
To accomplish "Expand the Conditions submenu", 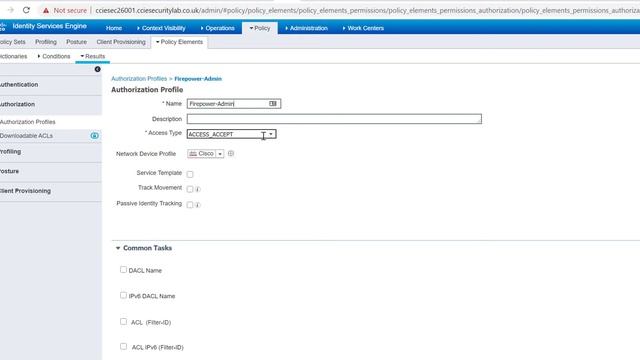I will (54, 56).
